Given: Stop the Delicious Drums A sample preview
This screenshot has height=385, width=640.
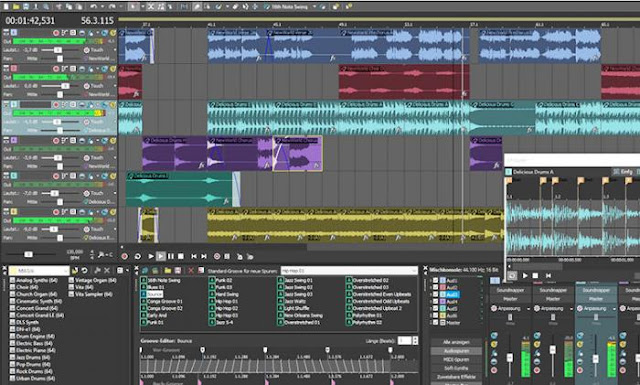Looking at the screenshot, I should coord(535,276).
